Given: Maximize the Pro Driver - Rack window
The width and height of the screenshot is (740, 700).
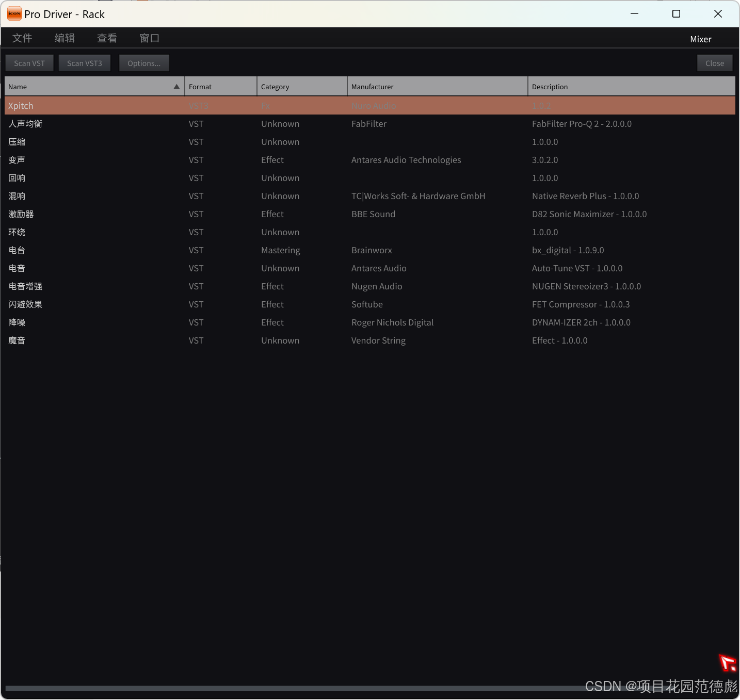Looking at the screenshot, I should pos(676,14).
